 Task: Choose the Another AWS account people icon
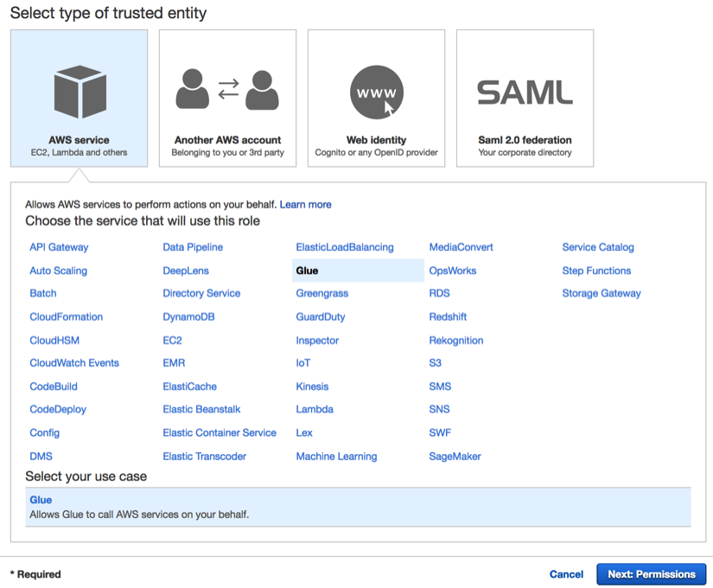[x=227, y=90]
